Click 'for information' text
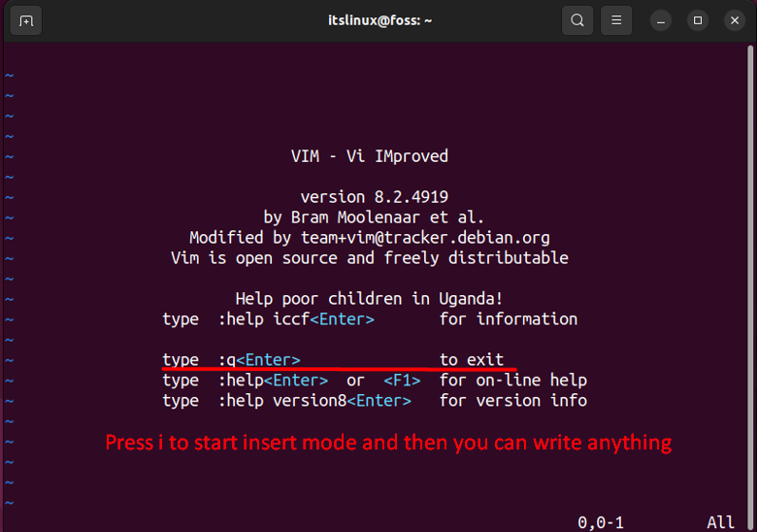Image resolution: width=758 pixels, height=532 pixels. click(x=509, y=319)
